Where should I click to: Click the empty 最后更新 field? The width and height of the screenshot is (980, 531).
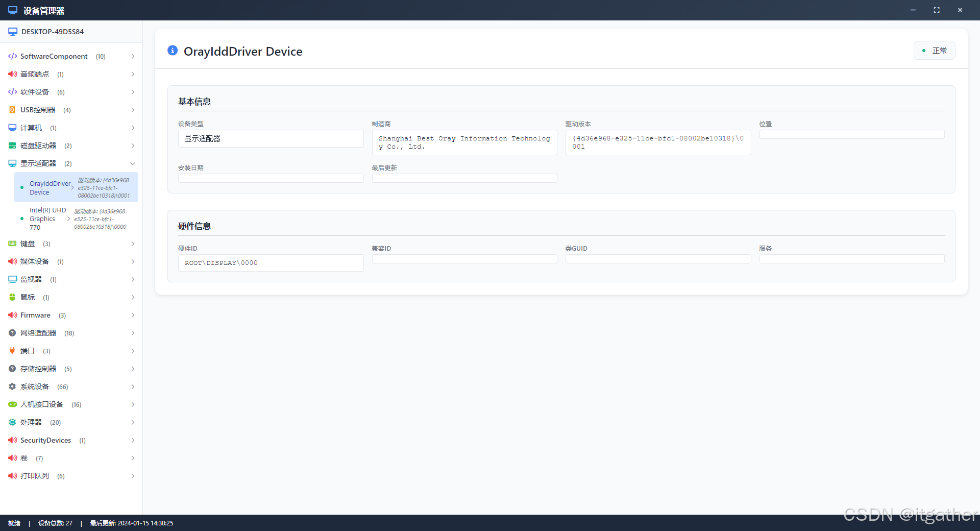point(464,178)
